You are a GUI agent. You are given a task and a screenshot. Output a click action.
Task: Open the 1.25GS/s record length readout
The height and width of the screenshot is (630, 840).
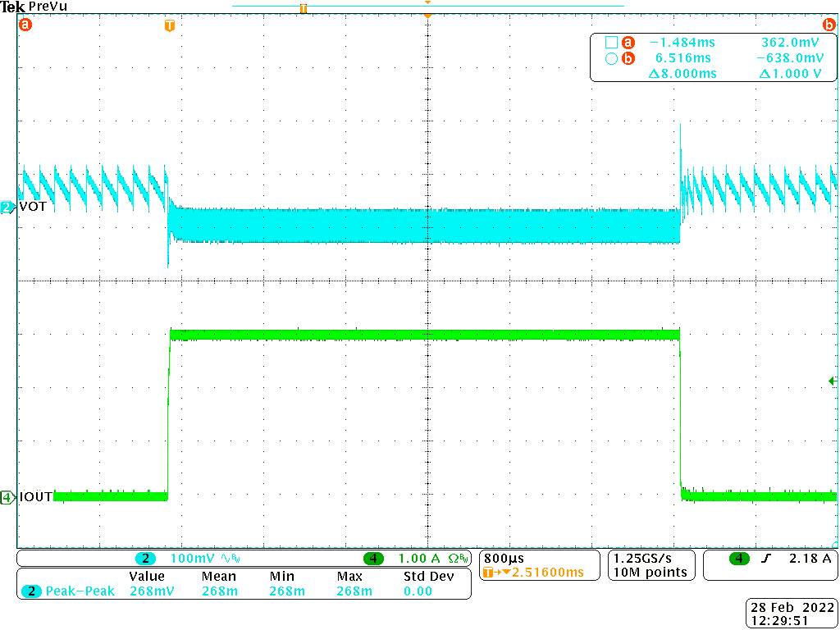[651, 565]
